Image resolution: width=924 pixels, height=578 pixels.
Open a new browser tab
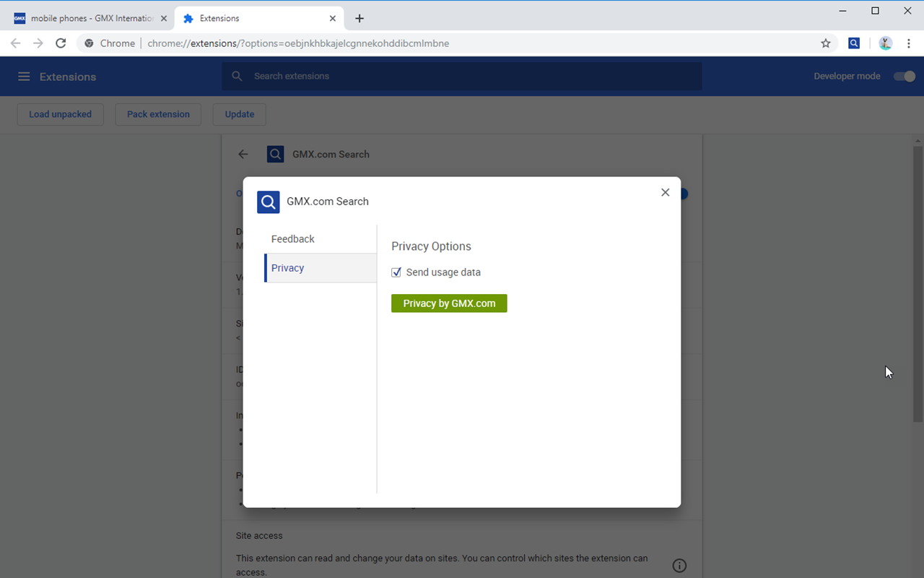[359, 19]
